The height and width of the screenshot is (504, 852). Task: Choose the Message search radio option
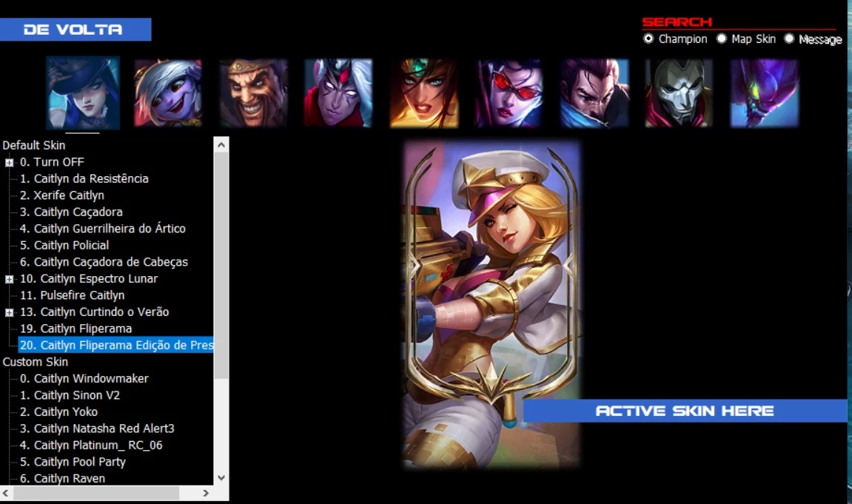click(789, 38)
